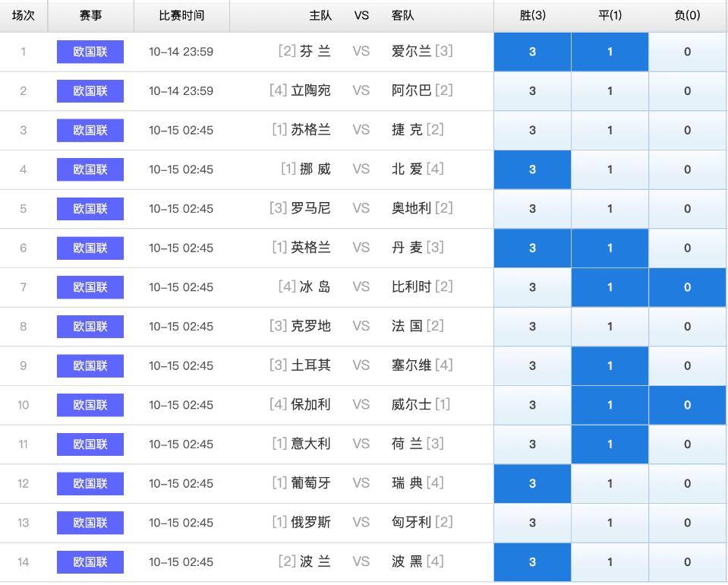Click home team name 意大利
This screenshot has height=585, width=728.
pos(310,444)
